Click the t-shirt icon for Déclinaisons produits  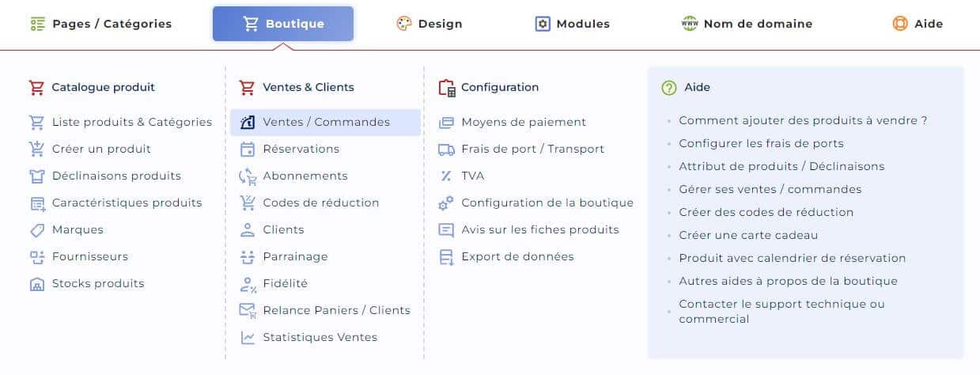[x=36, y=176]
